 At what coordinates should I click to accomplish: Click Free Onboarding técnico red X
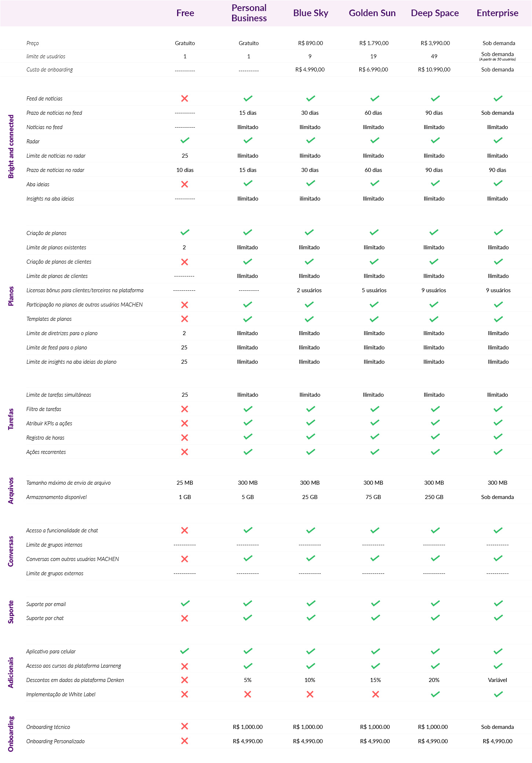[184, 726]
